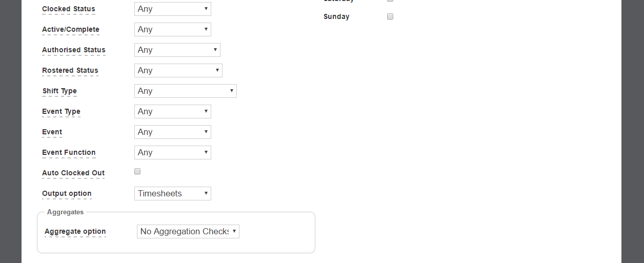Click the Output option field label

67,193
